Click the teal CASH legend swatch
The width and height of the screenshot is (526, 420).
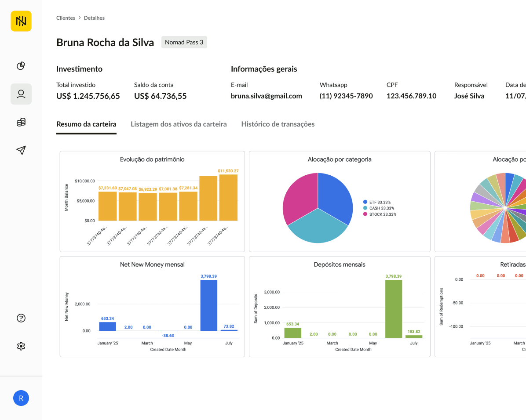point(365,208)
